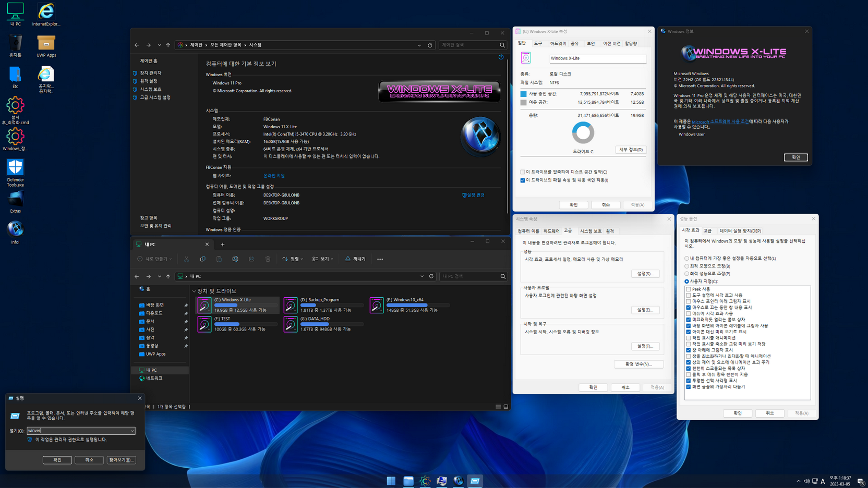Image resolution: width=868 pixels, height=488 pixels.
Task: Click the Delete trash icon in 내 PC toolbar
Action: point(268,259)
